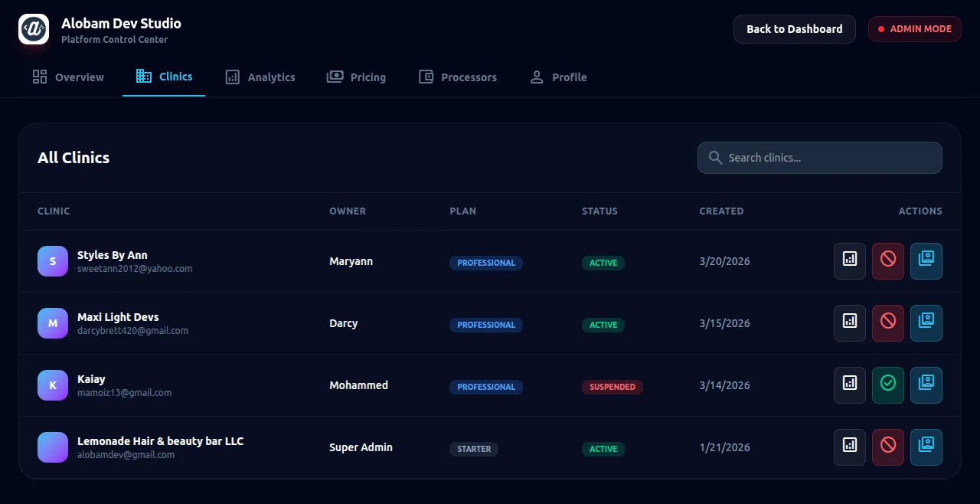Focus the Search clinics field

click(x=820, y=158)
